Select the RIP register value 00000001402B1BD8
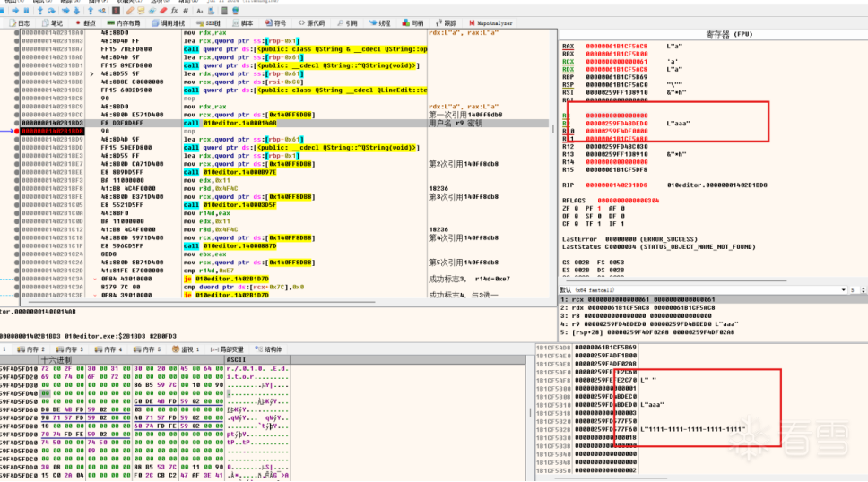Screen dimensions: 868x482 click(616, 185)
